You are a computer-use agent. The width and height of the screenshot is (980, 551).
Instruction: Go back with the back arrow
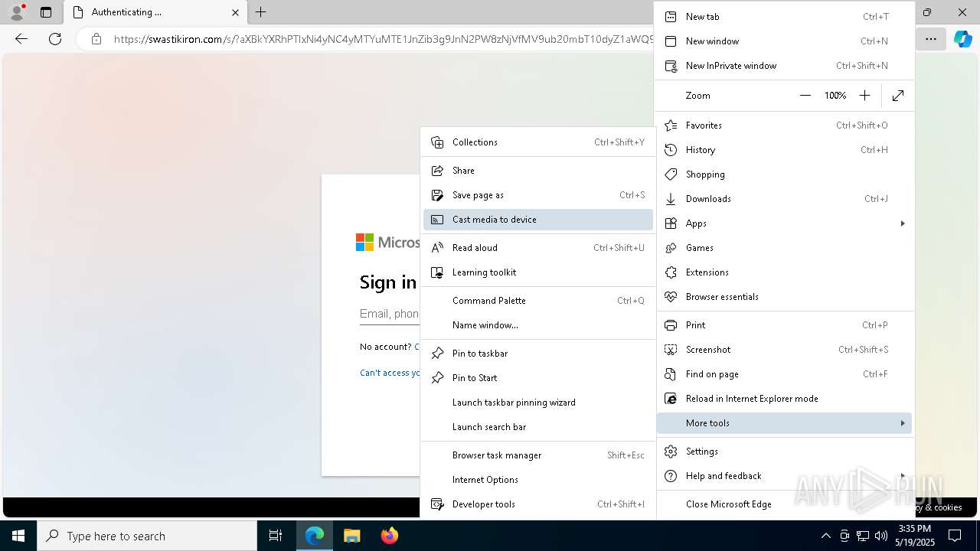click(21, 39)
